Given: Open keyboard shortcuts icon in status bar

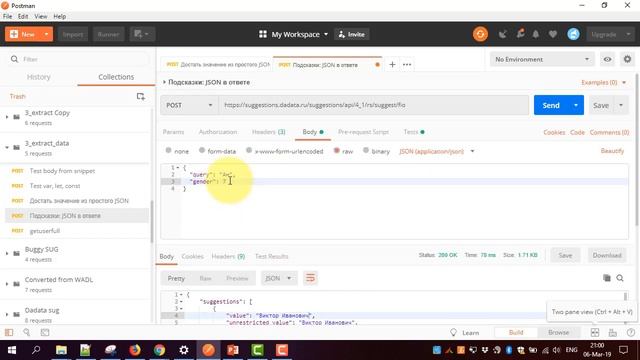Looking at the screenshot, I should pos(613,333).
